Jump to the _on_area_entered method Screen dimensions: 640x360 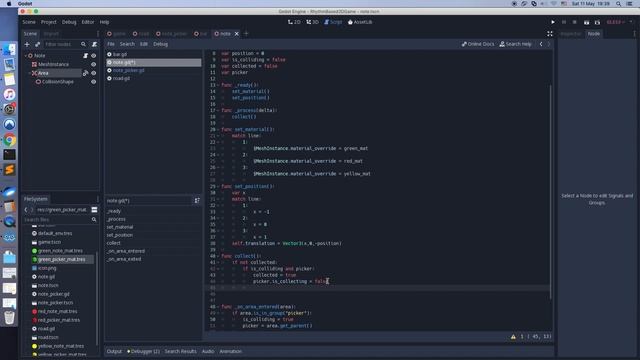[126, 251]
